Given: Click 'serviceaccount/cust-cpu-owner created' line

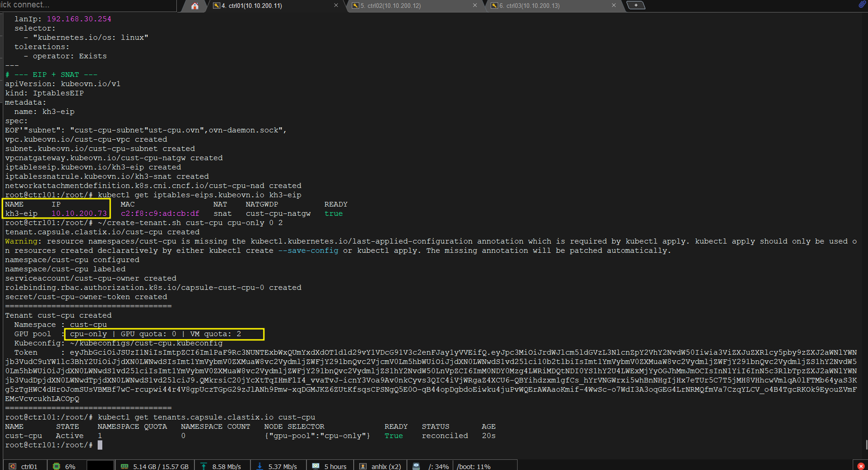Looking at the screenshot, I should click(x=91, y=278).
